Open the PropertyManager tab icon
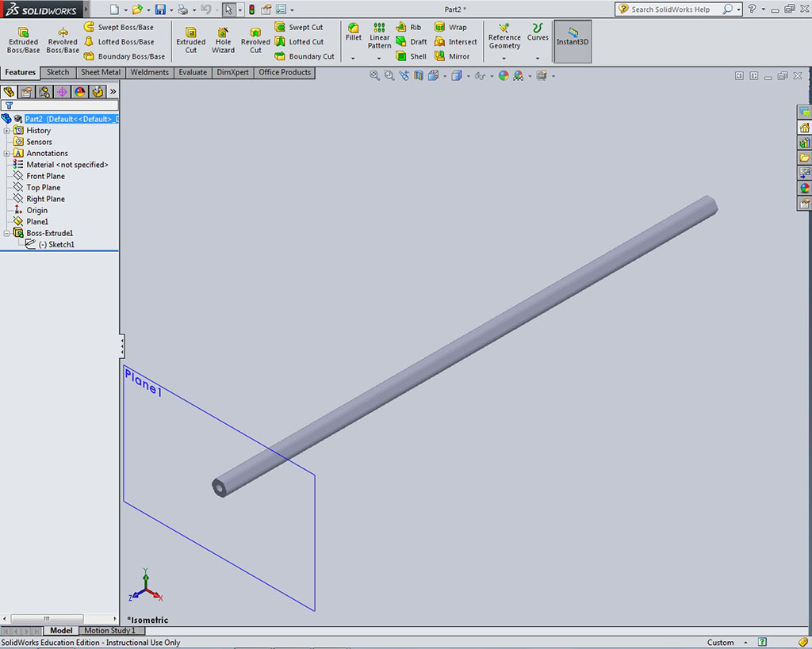Image resolution: width=812 pixels, height=649 pixels. point(27,92)
